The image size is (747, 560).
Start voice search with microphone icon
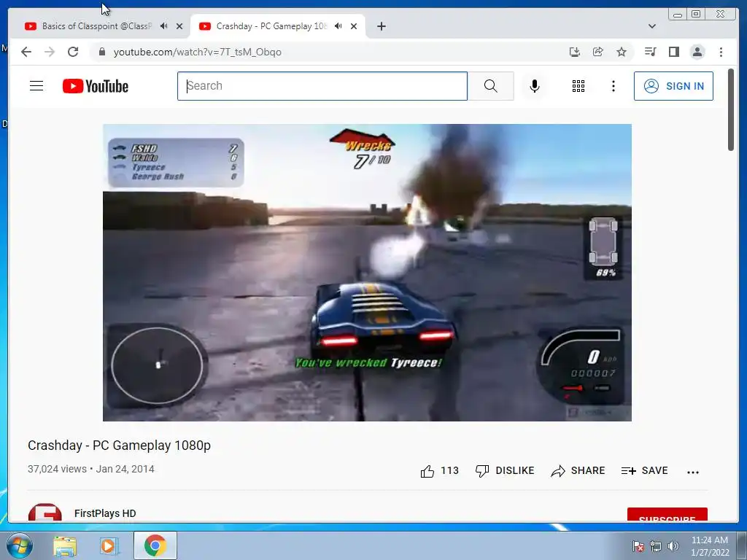pos(535,86)
